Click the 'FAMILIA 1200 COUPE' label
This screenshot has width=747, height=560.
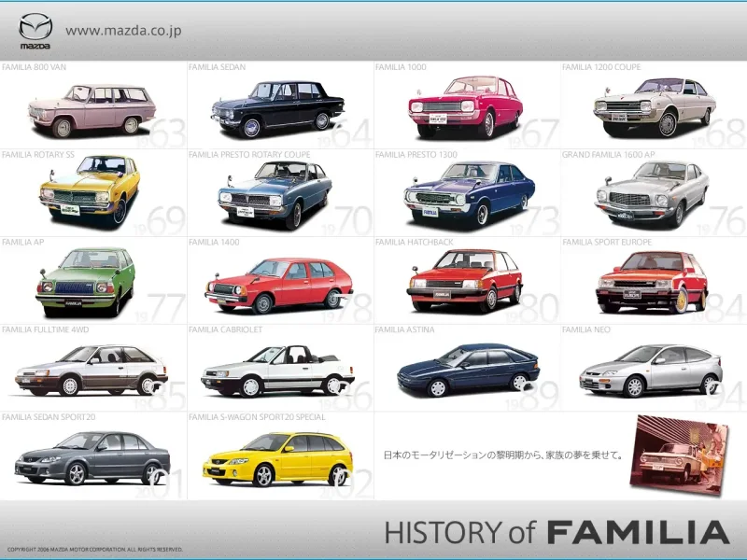click(601, 67)
